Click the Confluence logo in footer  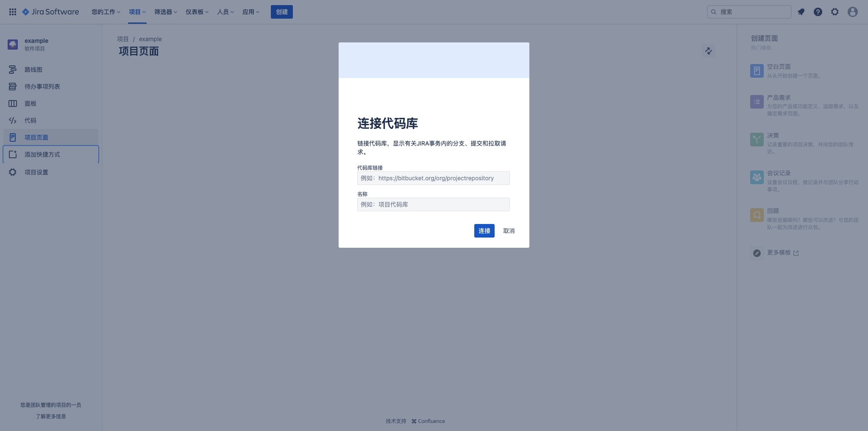pos(428,421)
